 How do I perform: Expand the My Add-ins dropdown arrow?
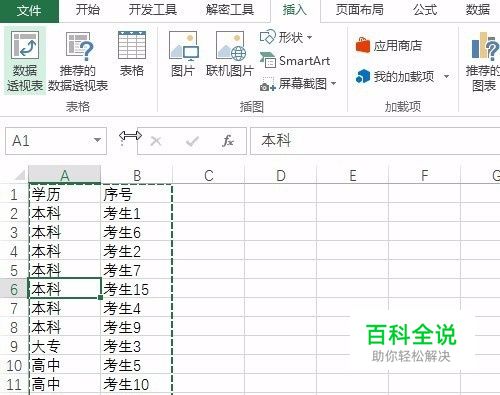(446, 77)
